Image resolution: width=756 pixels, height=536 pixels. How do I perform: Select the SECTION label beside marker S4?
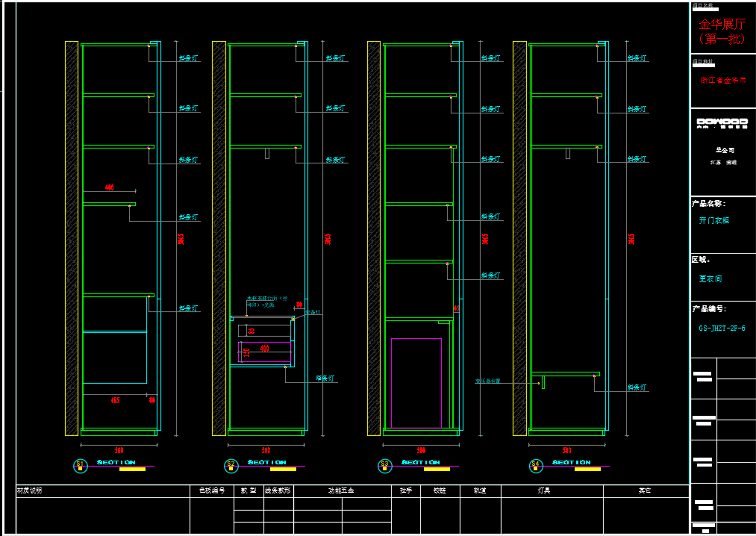pos(572,462)
